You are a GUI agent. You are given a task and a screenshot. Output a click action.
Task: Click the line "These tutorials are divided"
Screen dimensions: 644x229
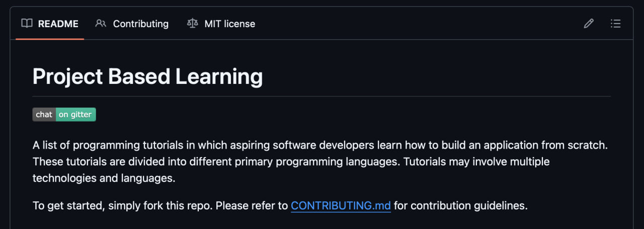291,162
